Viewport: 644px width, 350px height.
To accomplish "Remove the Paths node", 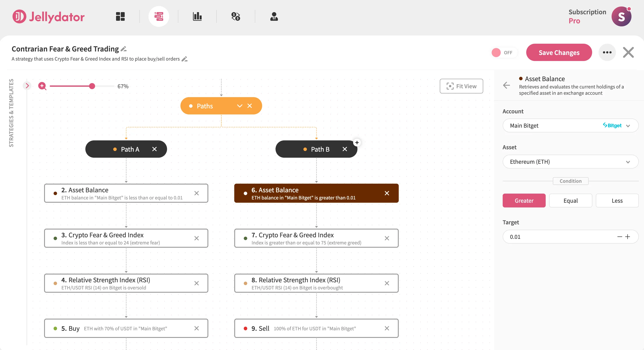I will (x=250, y=106).
